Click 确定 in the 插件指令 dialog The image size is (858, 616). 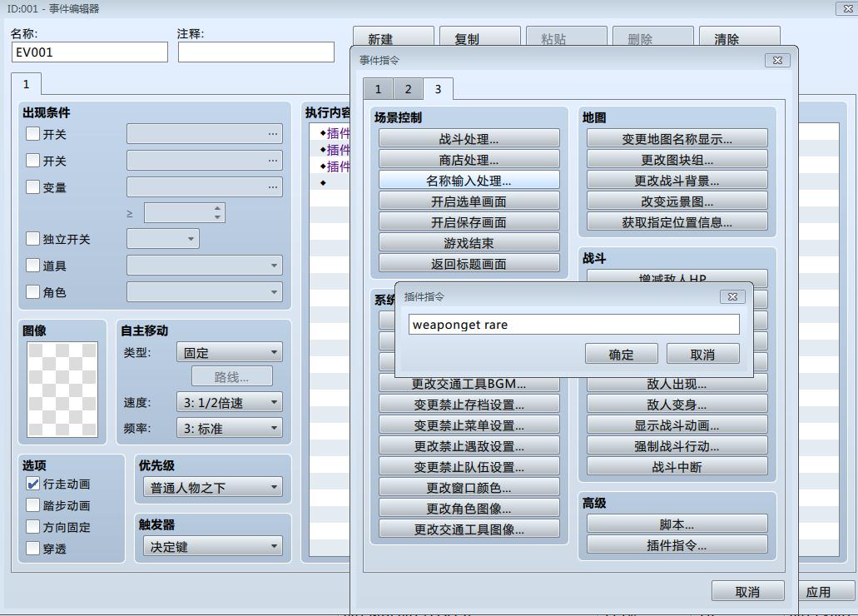621,355
